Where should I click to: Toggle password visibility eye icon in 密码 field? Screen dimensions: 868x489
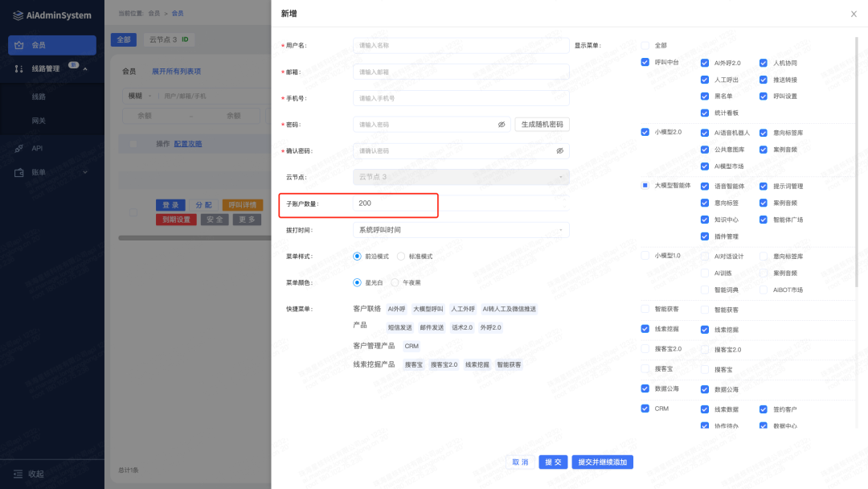(x=502, y=125)
